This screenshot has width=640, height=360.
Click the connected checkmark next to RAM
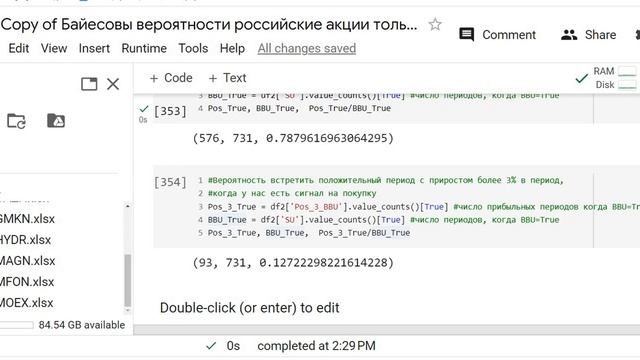coord(581,78)
